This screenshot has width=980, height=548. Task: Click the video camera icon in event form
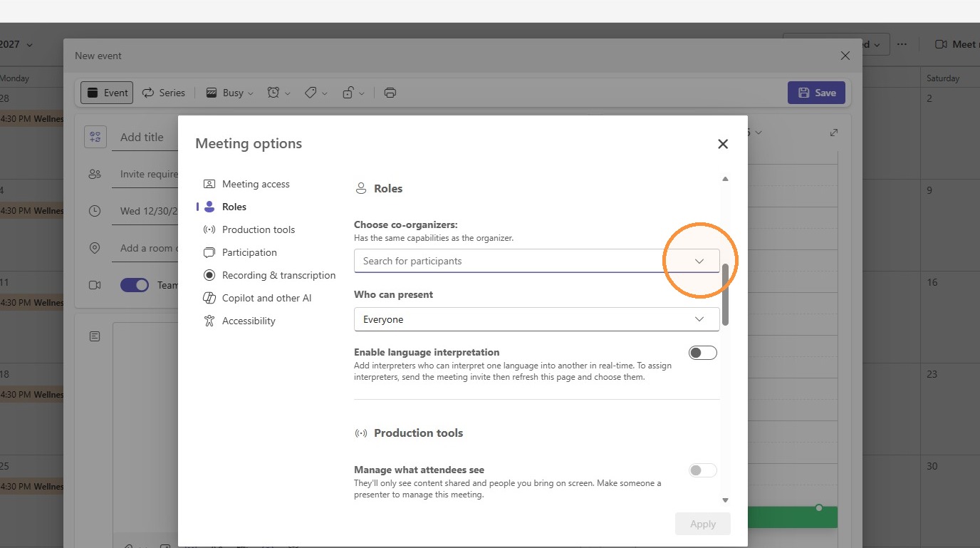(95, 285)
